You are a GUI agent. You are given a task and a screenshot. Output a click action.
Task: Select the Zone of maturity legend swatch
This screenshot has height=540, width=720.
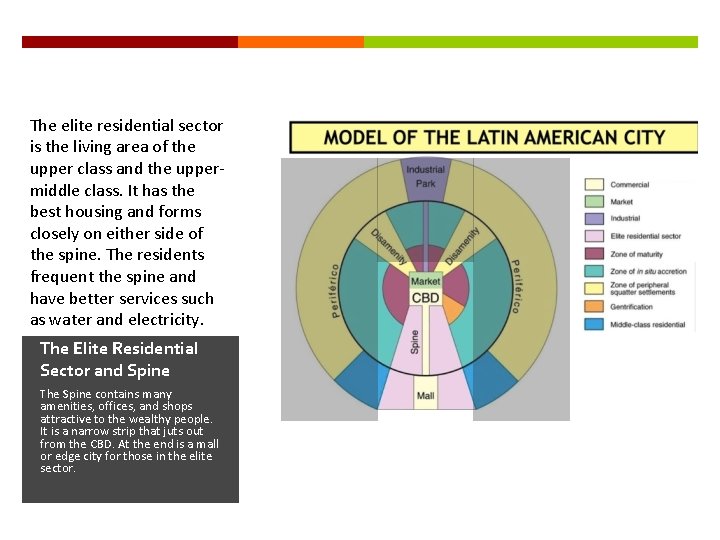(x=594, y=254)
